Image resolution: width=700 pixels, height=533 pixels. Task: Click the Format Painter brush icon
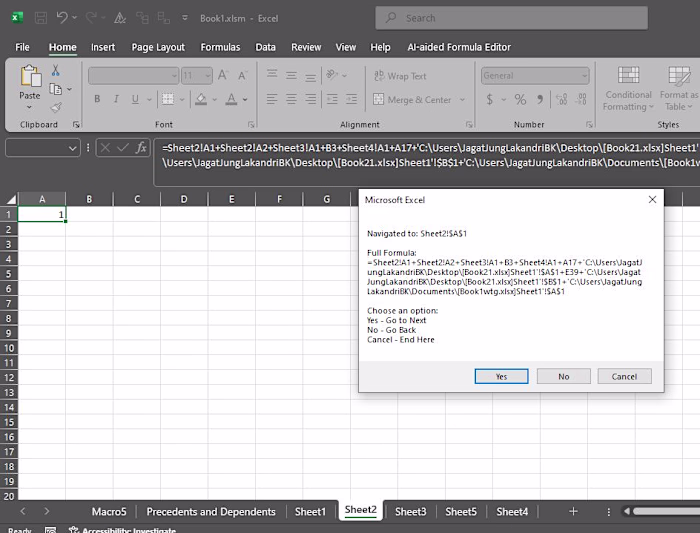point(56,107)
